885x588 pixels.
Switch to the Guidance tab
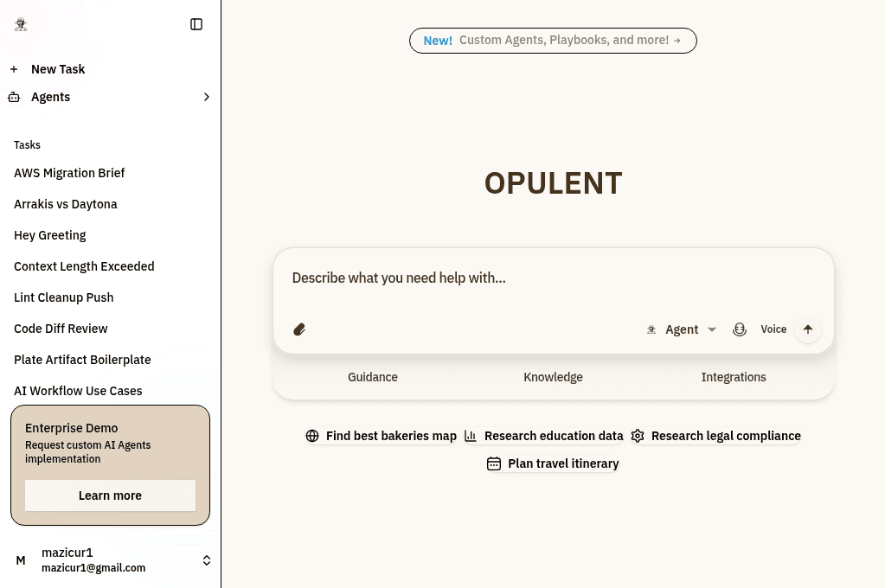tap(373, 377)
